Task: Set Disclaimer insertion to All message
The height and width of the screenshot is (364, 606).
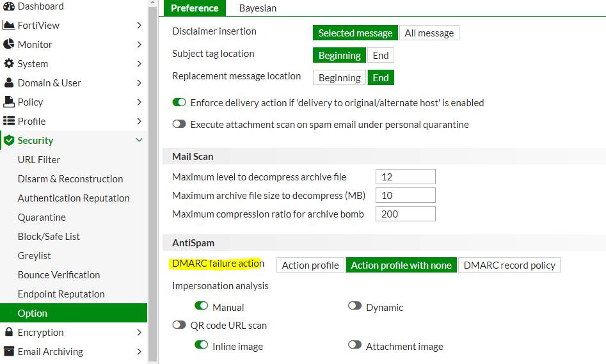Action: [429, 33]
